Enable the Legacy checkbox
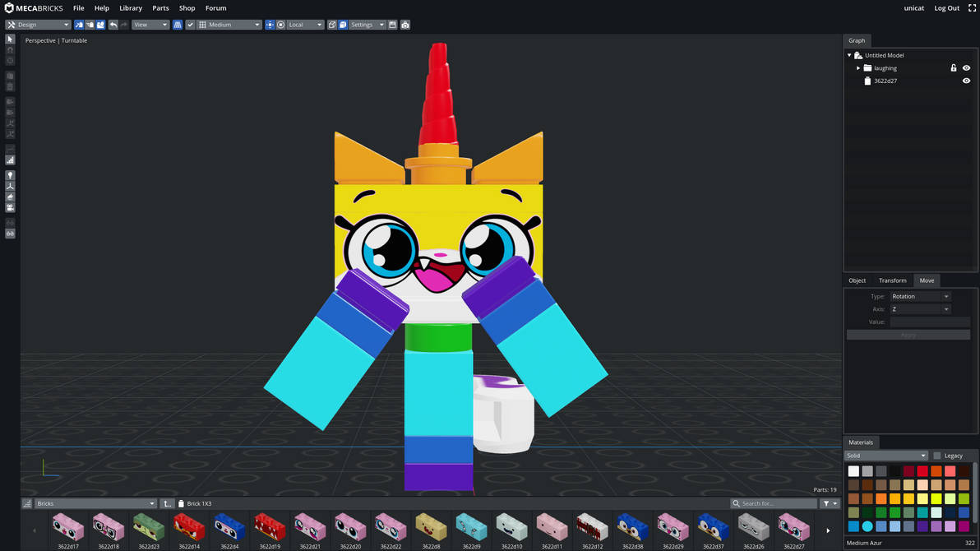Image resolution: width=980 pixels, height=551 pixels. 937,456
